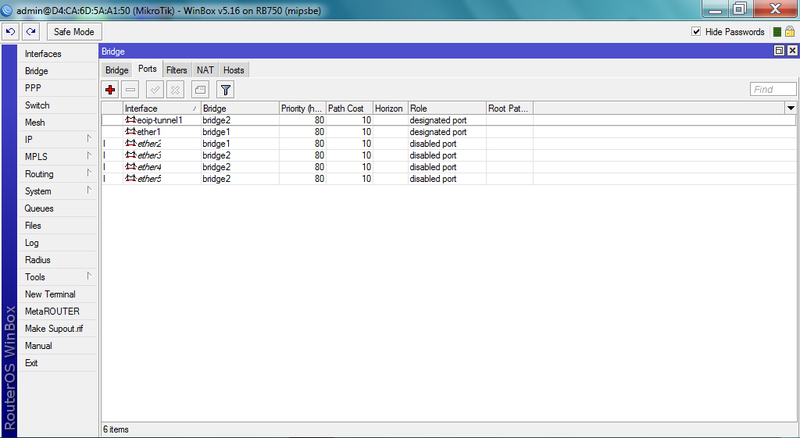Click the Disable cross toolbar icon
This screenshot has width=800, height=438.
(175, 90)
